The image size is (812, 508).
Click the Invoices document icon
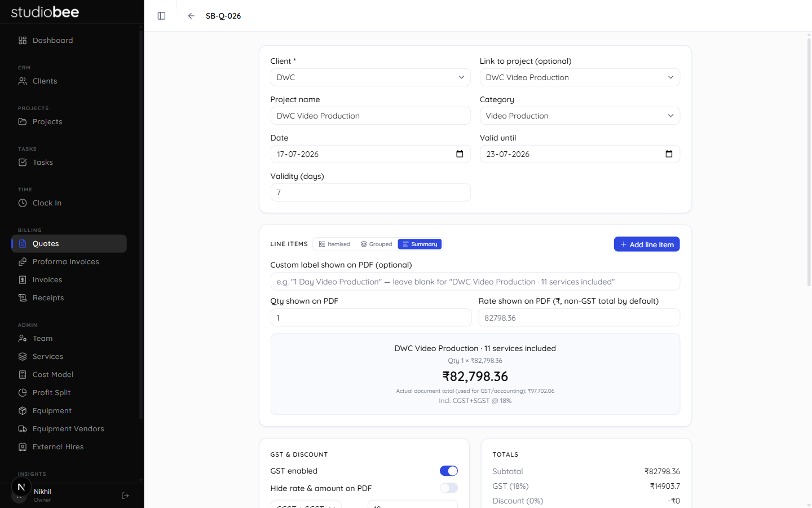[23, 280]
